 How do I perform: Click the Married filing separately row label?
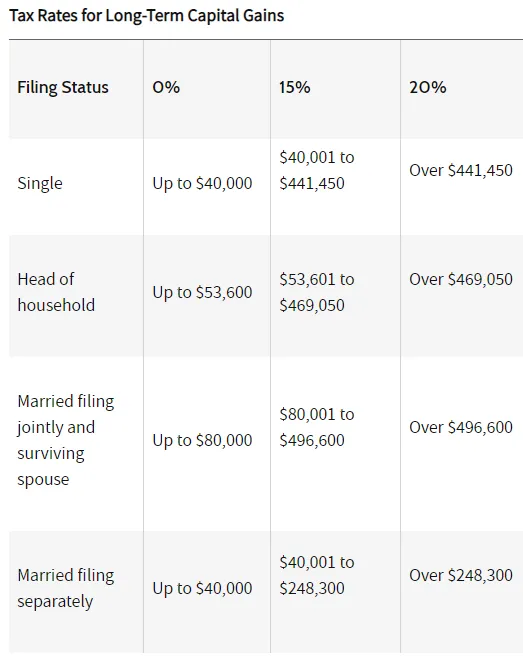click(x=66, y=588)
